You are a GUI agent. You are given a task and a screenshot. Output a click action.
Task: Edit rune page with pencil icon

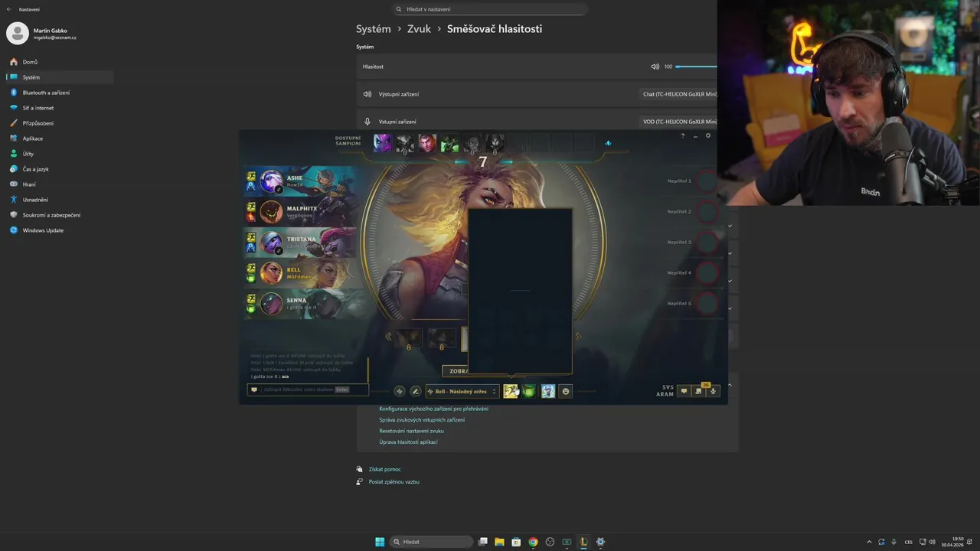coord(416,391)
